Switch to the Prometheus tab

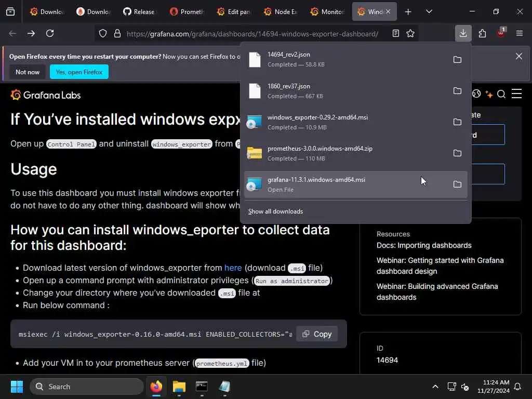(x=187, y=12)
